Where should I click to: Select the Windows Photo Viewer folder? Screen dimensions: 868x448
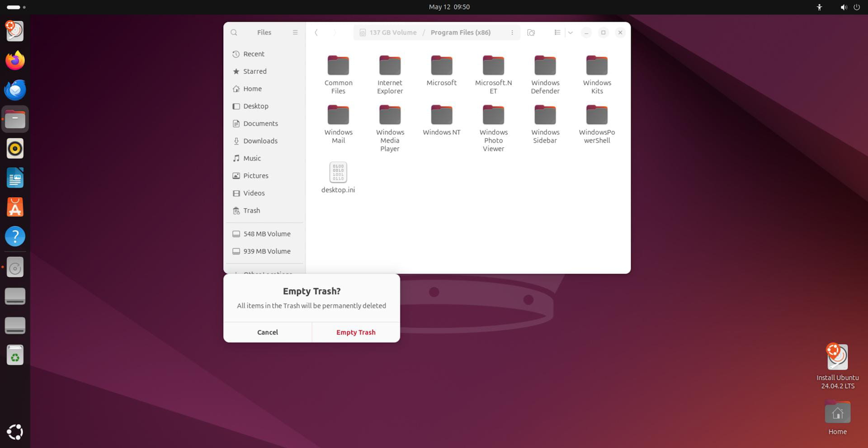tap(493, 128)
